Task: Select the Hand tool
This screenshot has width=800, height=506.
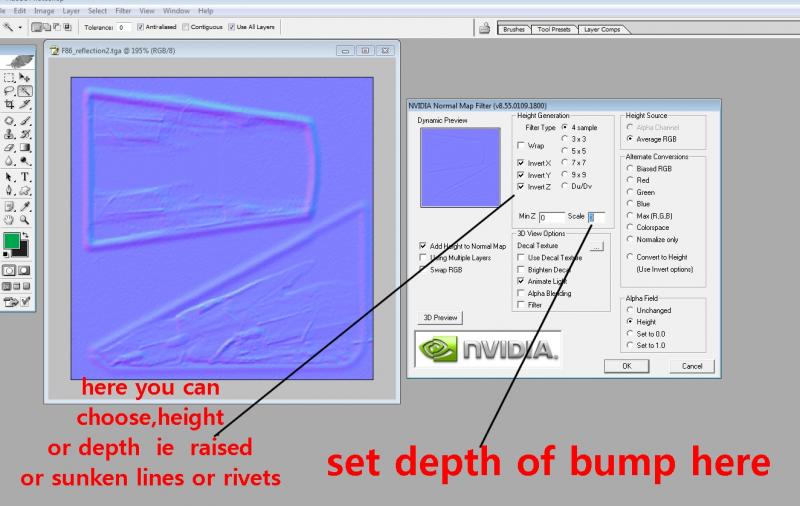Action: coord(9,220)
